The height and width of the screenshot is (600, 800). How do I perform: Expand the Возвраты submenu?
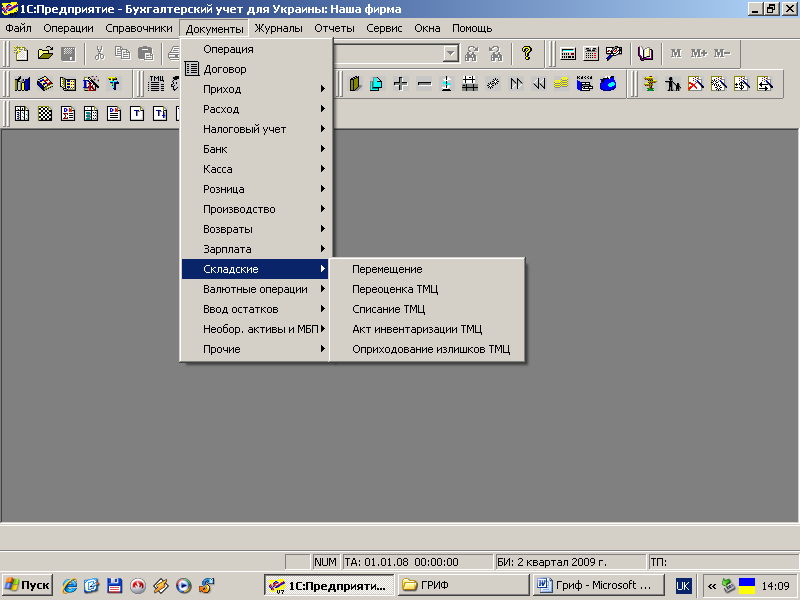coord(257,229)
